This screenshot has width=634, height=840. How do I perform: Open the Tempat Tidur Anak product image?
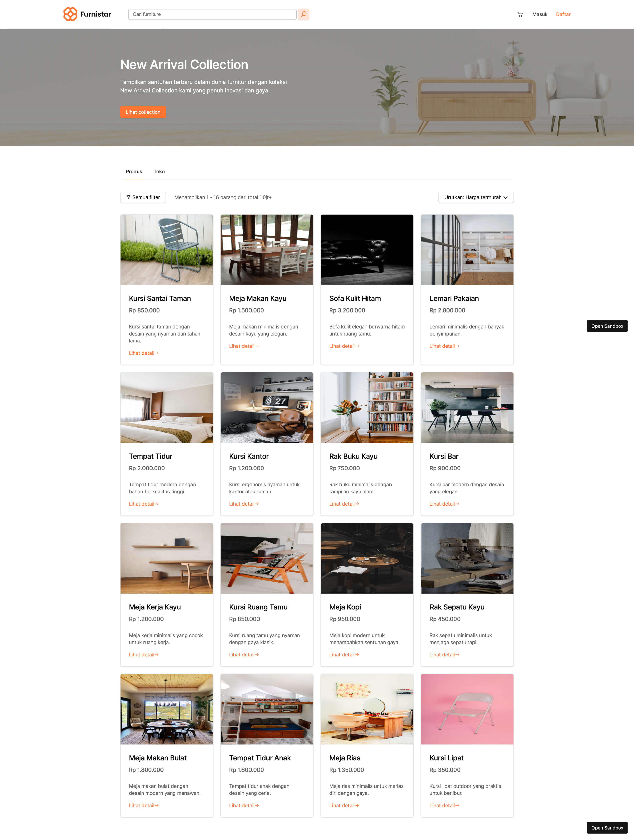tap(267, 709)
